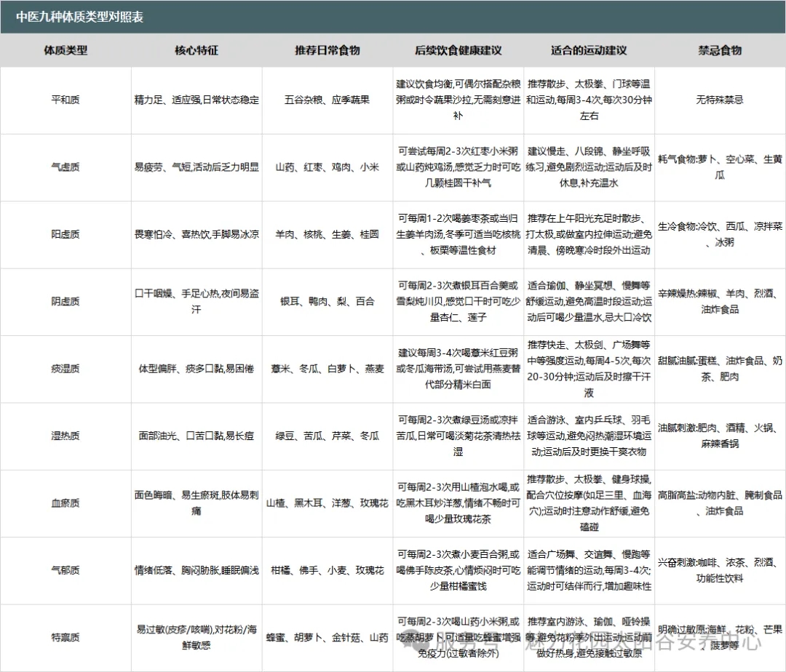Click the 气郁质 row label
Screen dimensions: 786x672
tap(65, 570)
